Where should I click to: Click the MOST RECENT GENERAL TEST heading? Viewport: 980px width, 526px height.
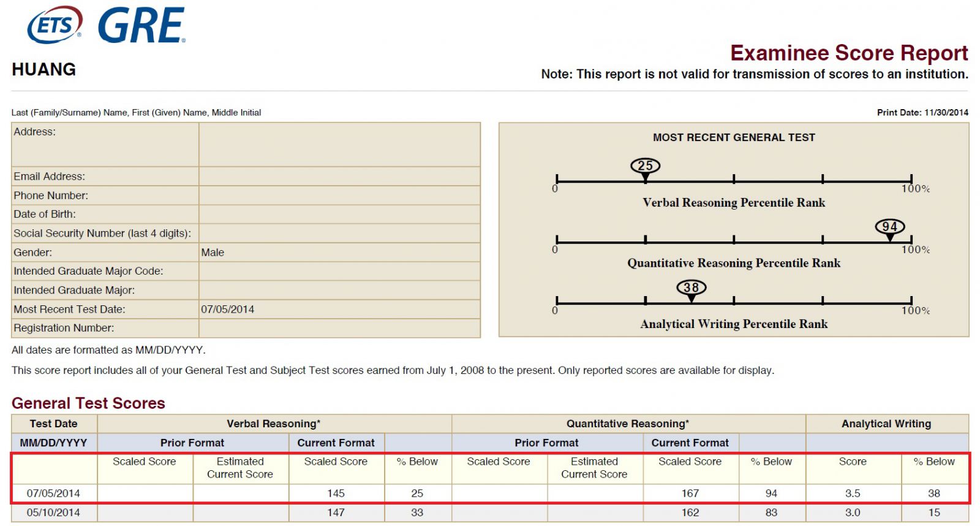pos(734,137)
